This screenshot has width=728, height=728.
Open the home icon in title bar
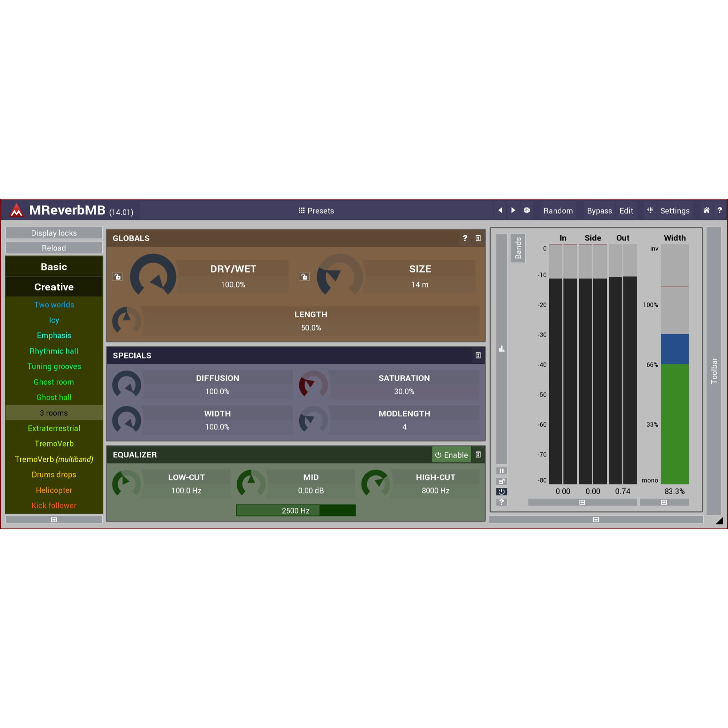click(x=707, y=210)
